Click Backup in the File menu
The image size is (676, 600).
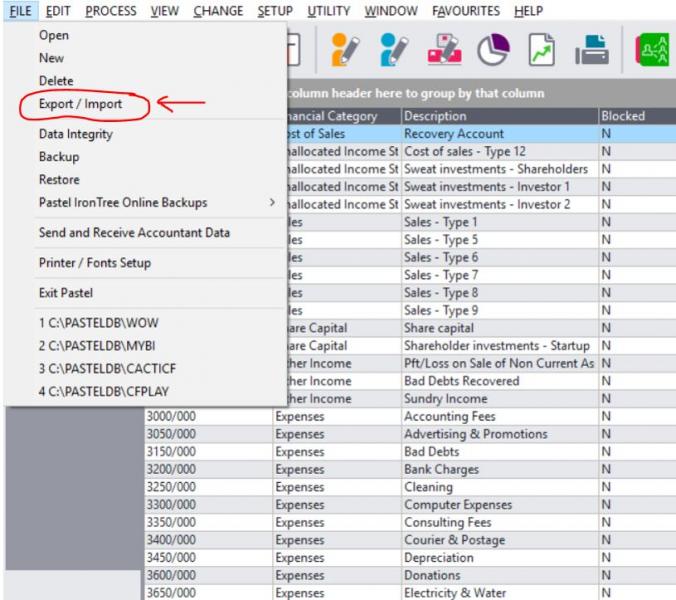point(59,157)
